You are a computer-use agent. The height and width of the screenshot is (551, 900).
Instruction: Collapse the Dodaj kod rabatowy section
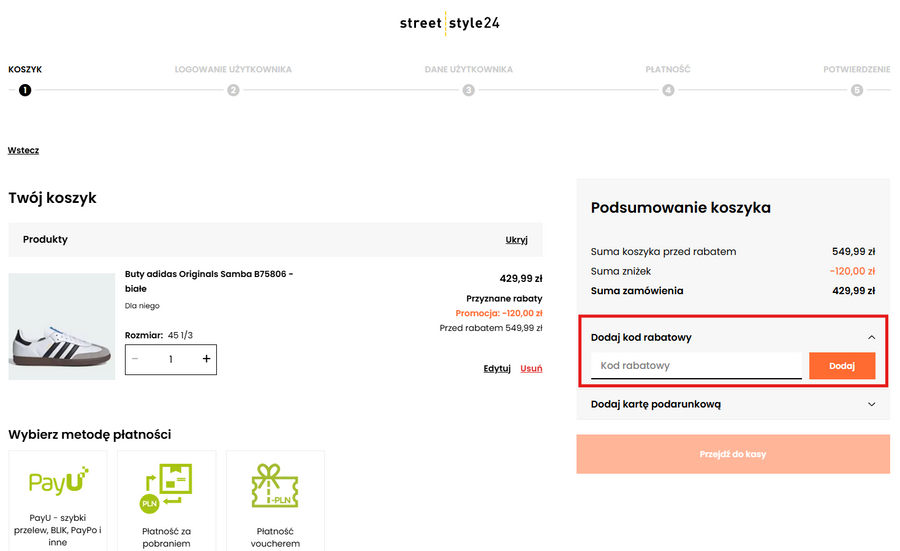(871, 338)
